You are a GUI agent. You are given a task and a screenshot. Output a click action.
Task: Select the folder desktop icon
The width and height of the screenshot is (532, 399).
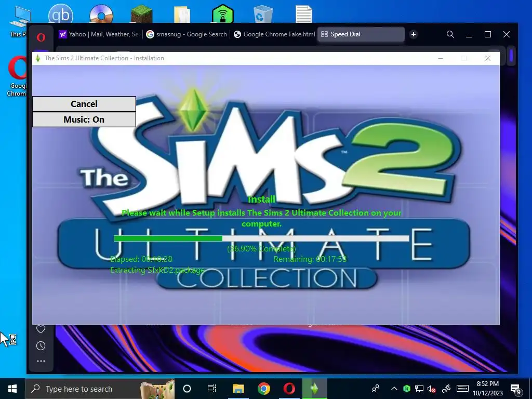tap(182, 14)
